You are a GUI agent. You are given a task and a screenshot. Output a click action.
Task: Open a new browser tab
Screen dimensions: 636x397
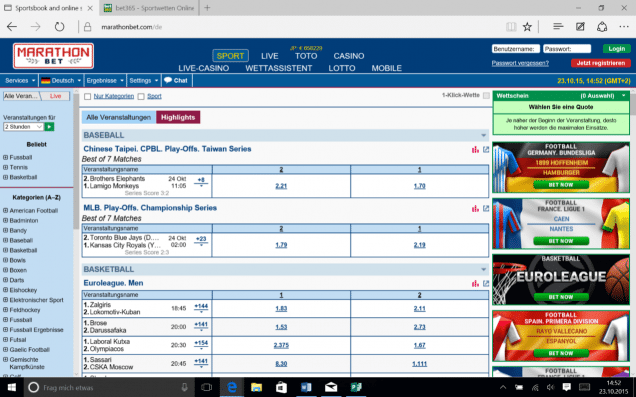207,8
